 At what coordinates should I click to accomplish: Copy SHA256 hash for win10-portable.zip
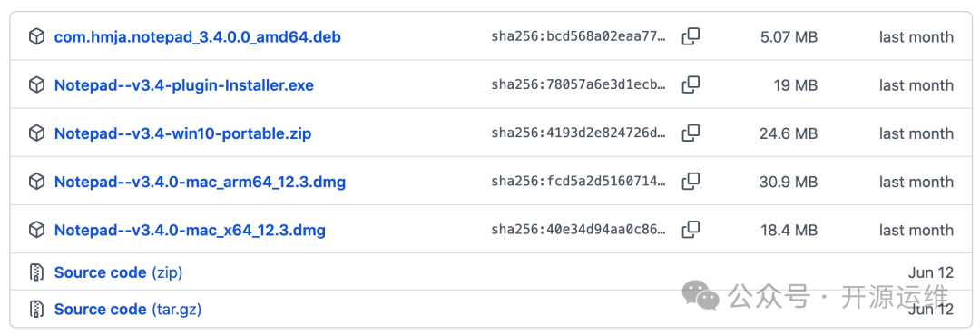click(x=691, y=133)
